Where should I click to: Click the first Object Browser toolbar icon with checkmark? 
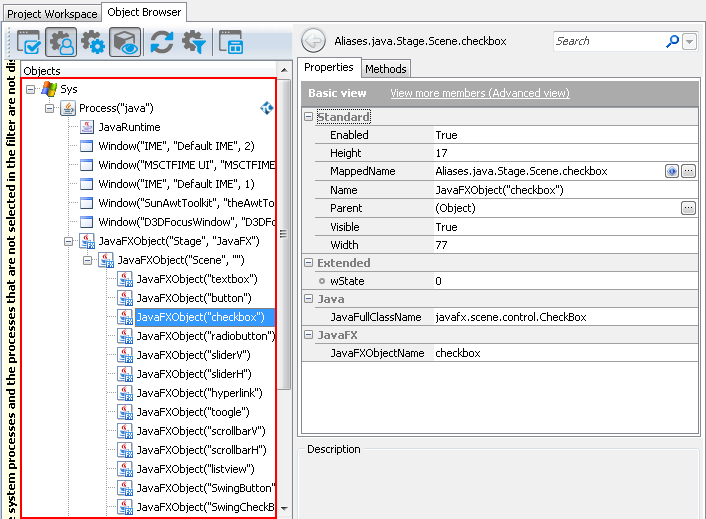tap(27, 42)
